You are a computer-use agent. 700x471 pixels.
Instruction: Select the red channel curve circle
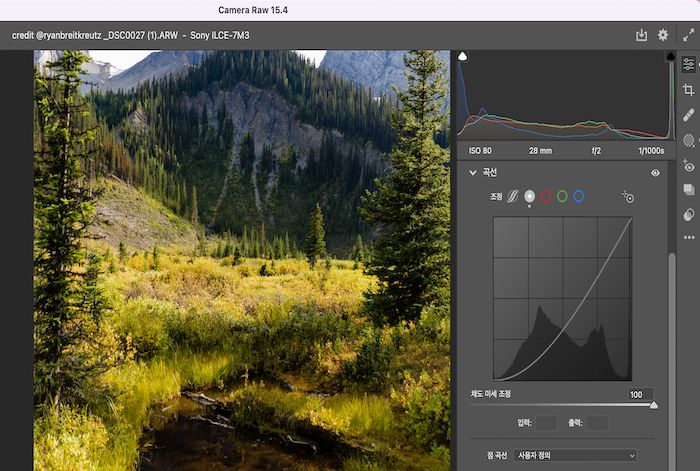click(546, 196)
